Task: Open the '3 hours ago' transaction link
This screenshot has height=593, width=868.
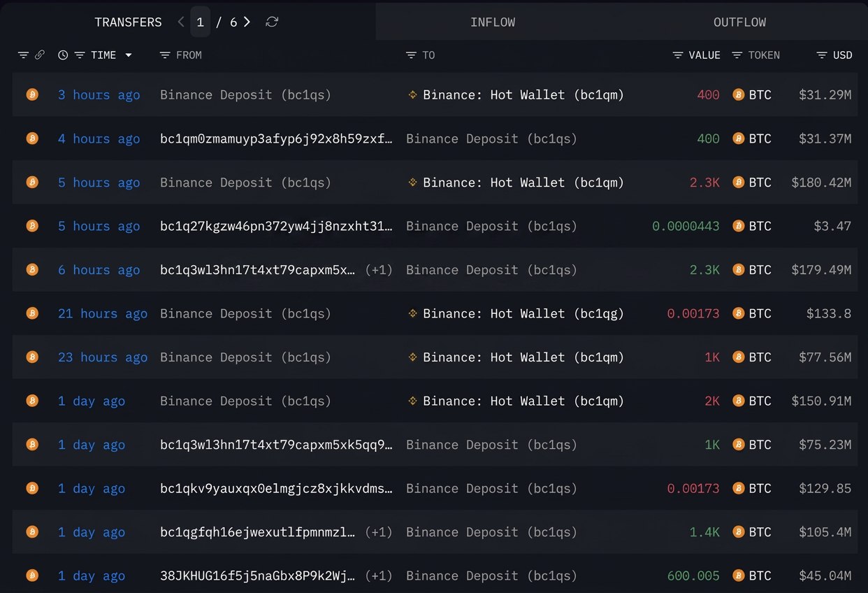Action: pos(99,94)
